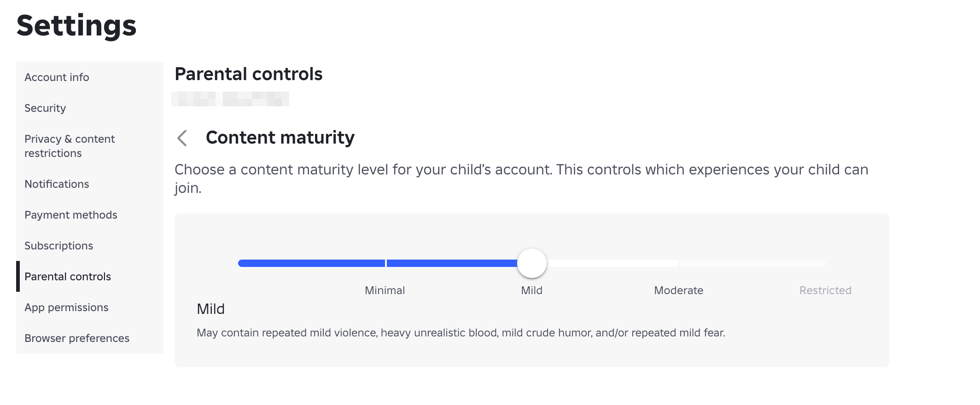Open Notifications settings
This screenshot has height=405, width=980.
coord(57,184)
